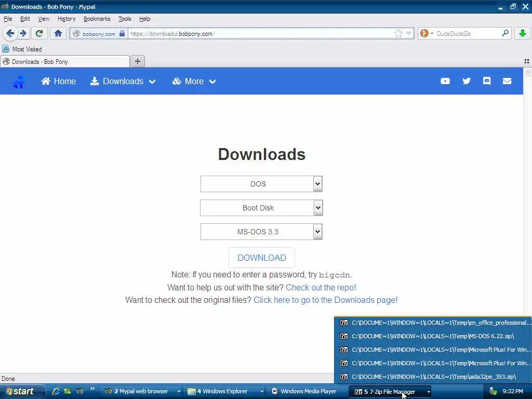The width and height of the screenshot is (532, 399).
Task: Open the MS-DOS 3.3 version dropdown
Action: [x=261, y=232]
